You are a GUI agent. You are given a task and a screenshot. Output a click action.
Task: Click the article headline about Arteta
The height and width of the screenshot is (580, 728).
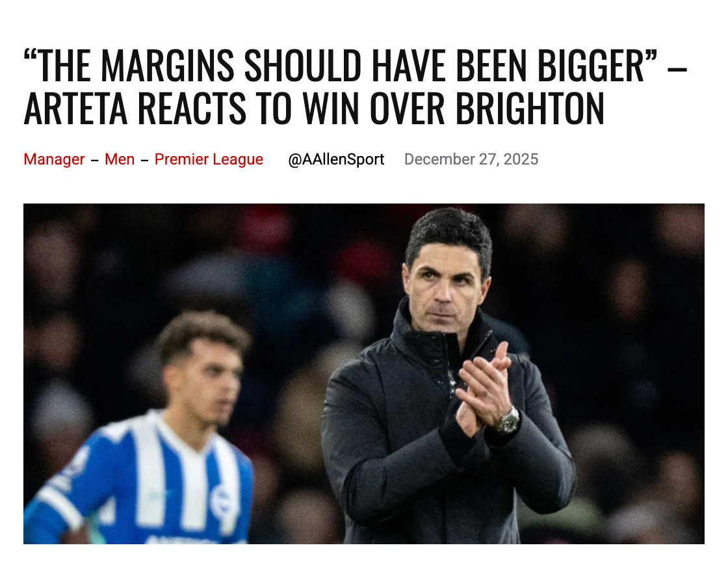click(355, 87)
